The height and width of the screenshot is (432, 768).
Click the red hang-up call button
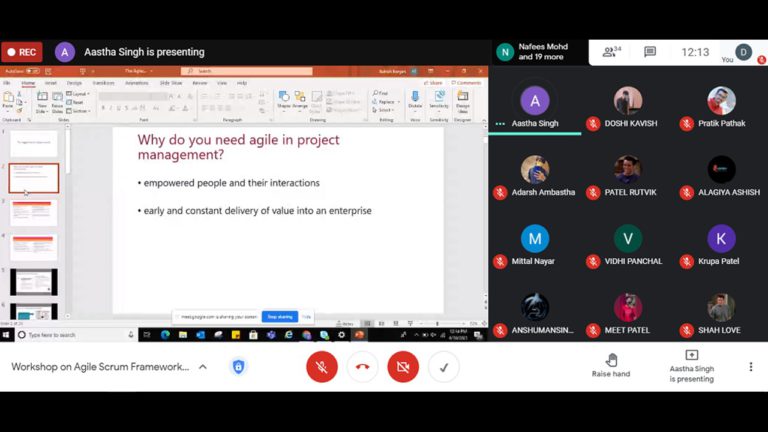click(x=362, y=367)
